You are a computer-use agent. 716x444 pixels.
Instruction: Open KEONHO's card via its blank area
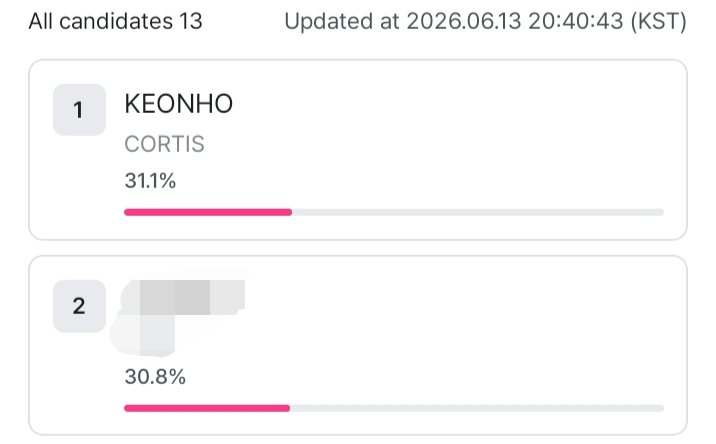[457, 137]
